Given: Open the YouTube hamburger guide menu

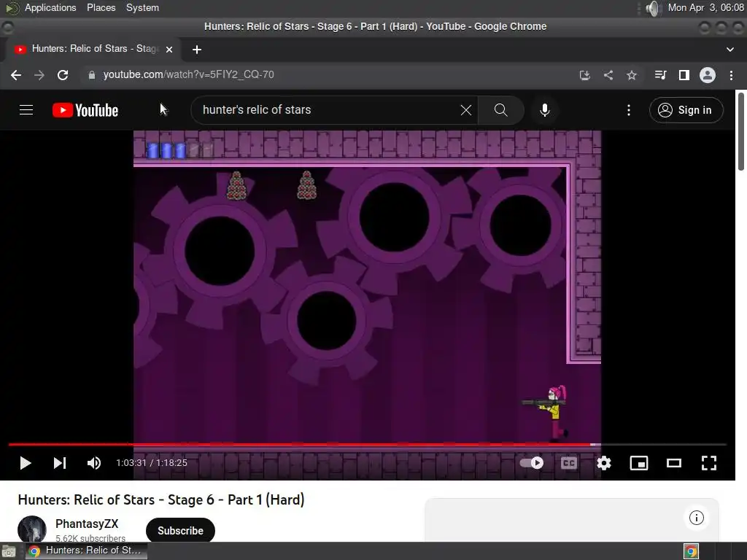Looking at the screenshot, I should [x=26, y=110].
